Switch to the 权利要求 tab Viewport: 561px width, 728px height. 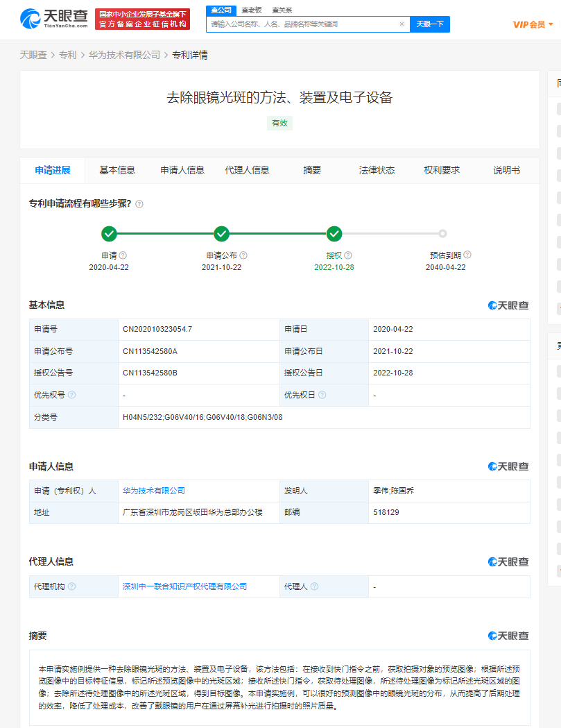pyautogui.click(x=442, y=171)
